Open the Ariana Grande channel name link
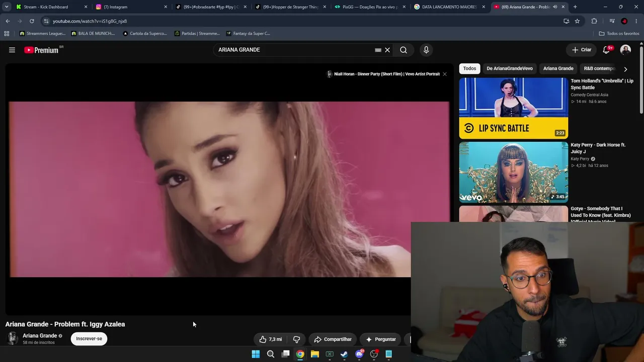 click(40, 336)
